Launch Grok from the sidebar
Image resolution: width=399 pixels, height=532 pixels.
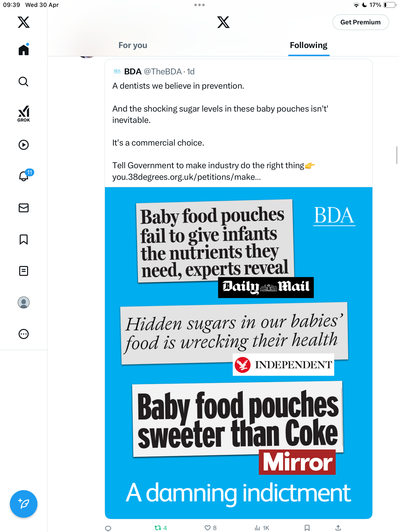24,114
